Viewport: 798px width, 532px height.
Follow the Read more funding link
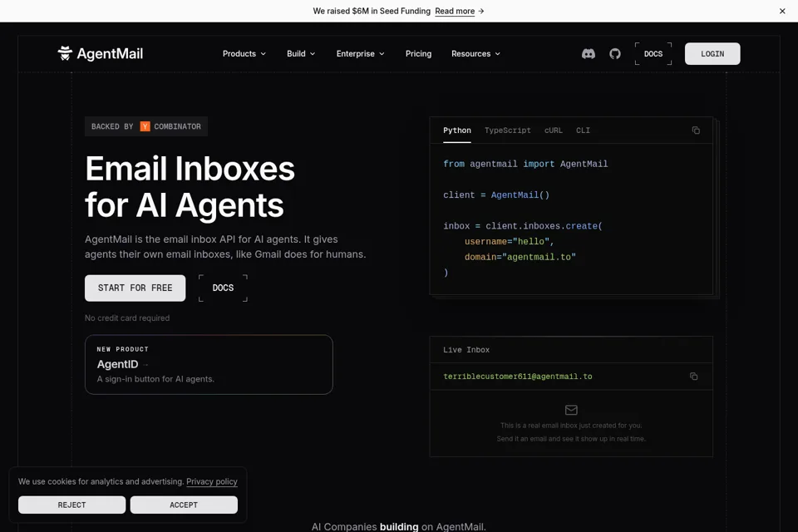[459, 11]
